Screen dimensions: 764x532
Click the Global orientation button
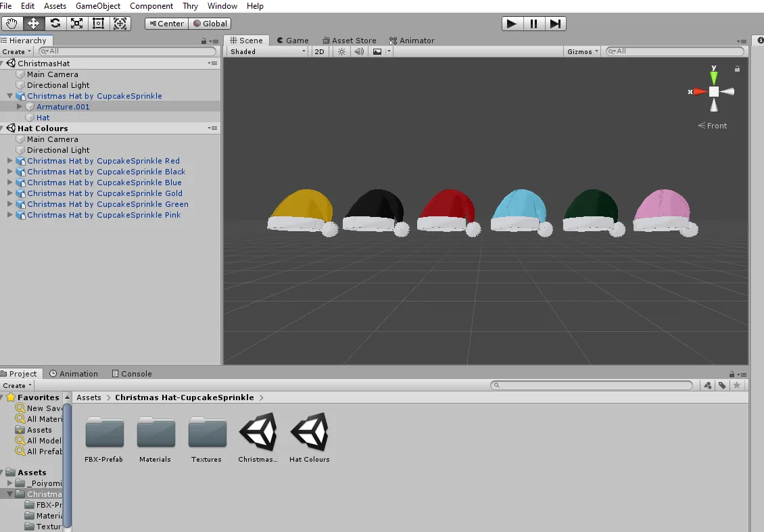tap(210, 23)
